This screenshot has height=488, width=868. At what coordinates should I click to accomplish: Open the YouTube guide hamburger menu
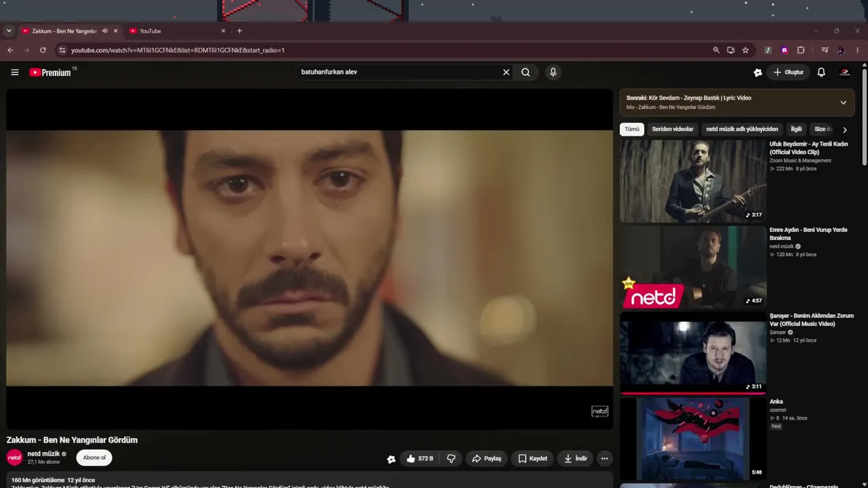(x=15, y=73)
